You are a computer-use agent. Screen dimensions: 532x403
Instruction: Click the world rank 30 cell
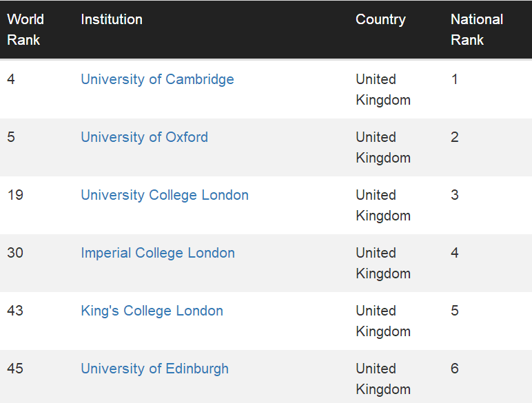(15, 253)
